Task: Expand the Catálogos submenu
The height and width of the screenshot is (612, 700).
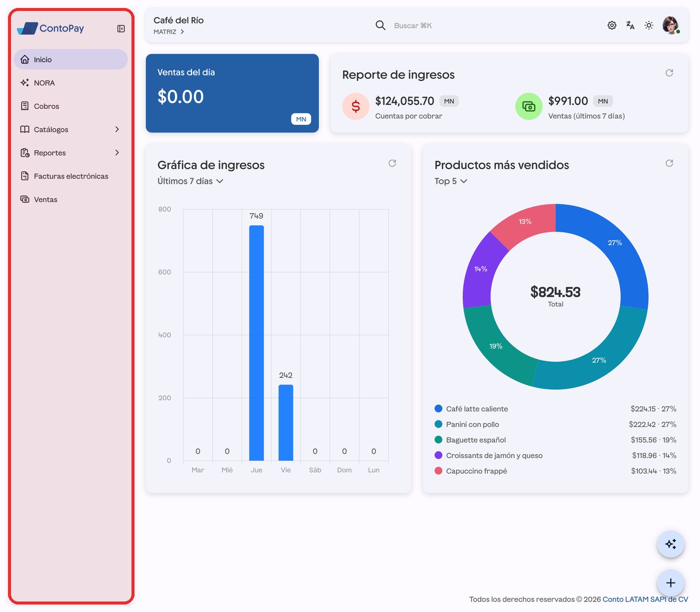Action: click(x=70, y=129)
